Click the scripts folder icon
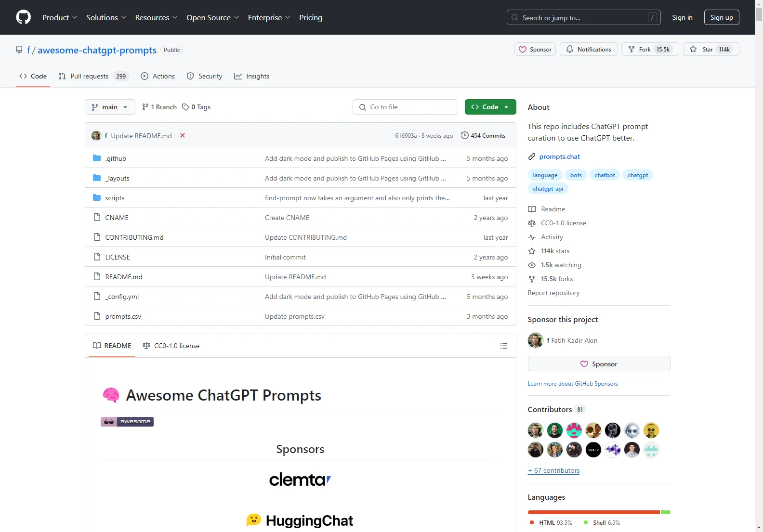This screenshot has height=532, width=763. pos(97,198)
